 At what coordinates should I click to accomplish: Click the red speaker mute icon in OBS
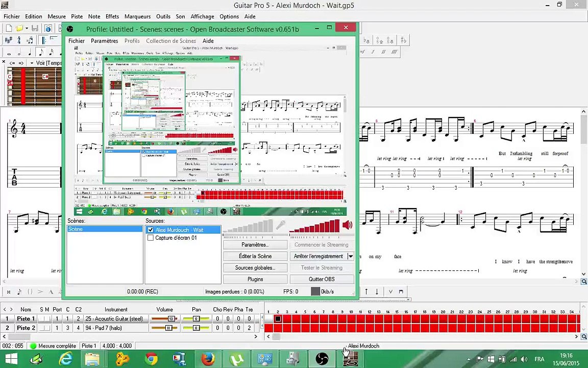pyautogui.click(x=348, y=224)
